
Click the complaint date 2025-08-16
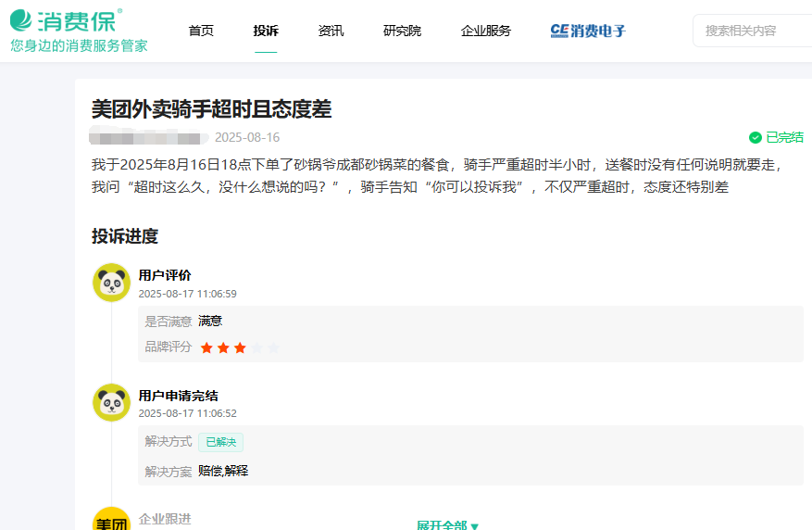[247, 137]
